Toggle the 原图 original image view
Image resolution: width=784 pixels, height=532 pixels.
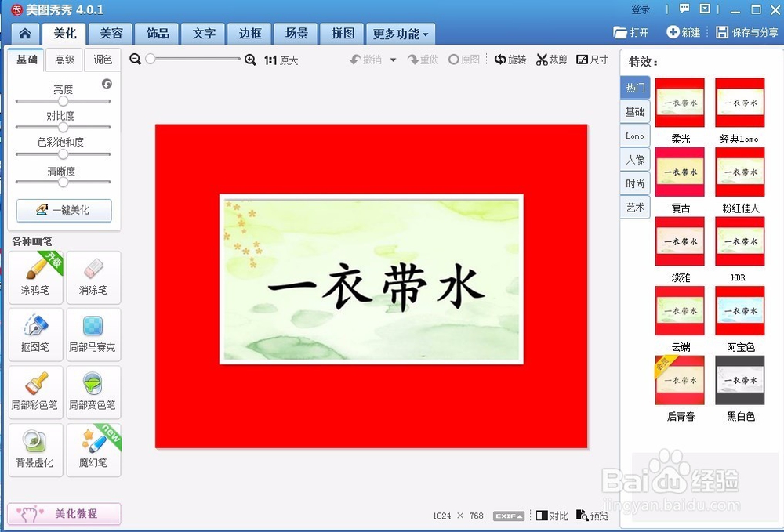tap(464, 59)
